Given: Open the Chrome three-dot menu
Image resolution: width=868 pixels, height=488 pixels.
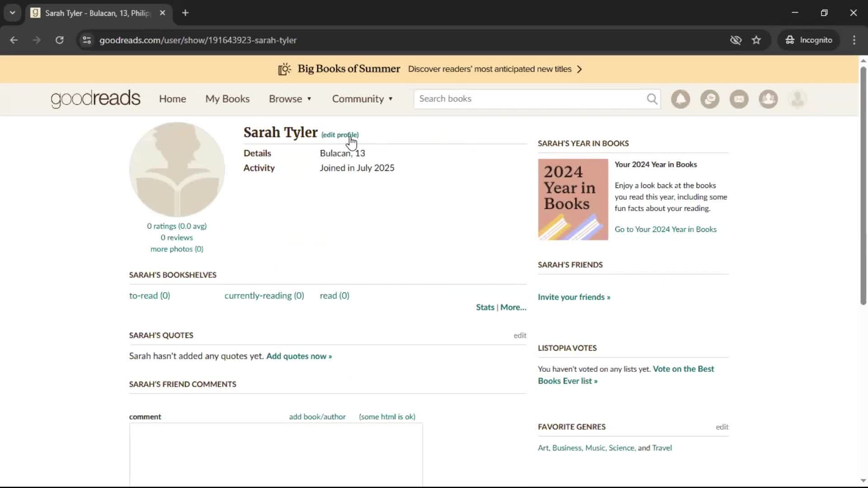Looking at the screenshot, I should click(854, 40).
